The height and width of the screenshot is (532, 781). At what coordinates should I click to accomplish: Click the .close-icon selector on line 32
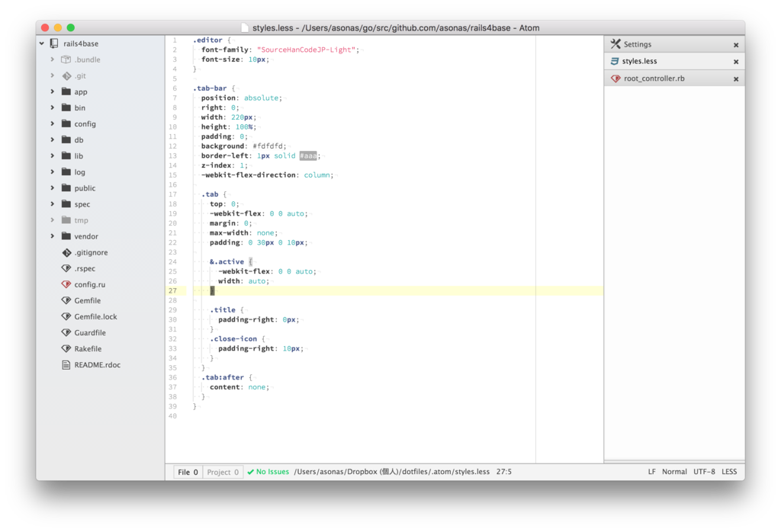click(x=233, y=339)
